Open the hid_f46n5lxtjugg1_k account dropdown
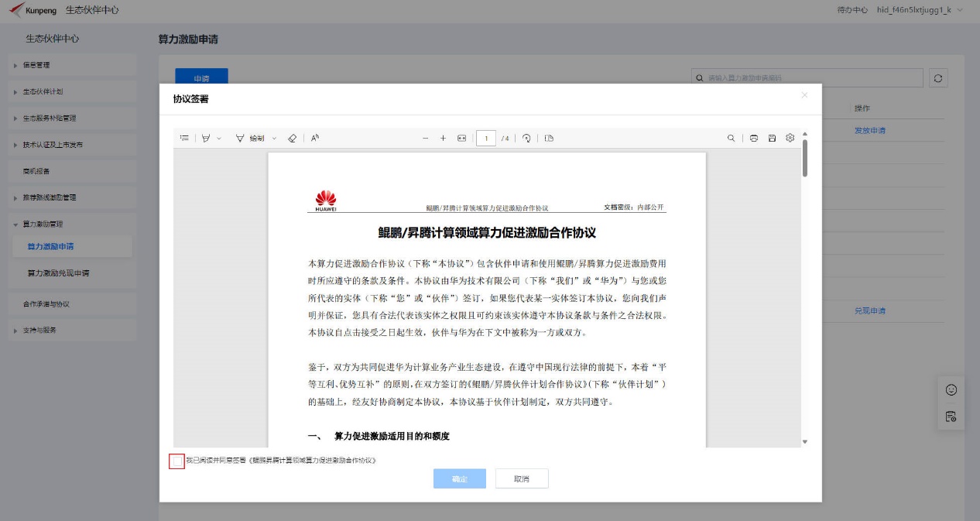This screenshot has height=521, width=980. tap(920, 10)
